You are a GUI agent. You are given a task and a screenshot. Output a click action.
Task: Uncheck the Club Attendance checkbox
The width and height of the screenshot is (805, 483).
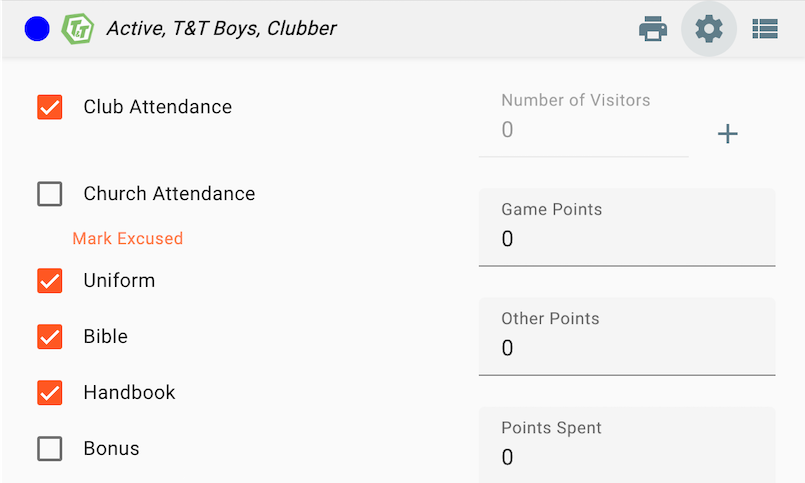[x=50, y=107]
